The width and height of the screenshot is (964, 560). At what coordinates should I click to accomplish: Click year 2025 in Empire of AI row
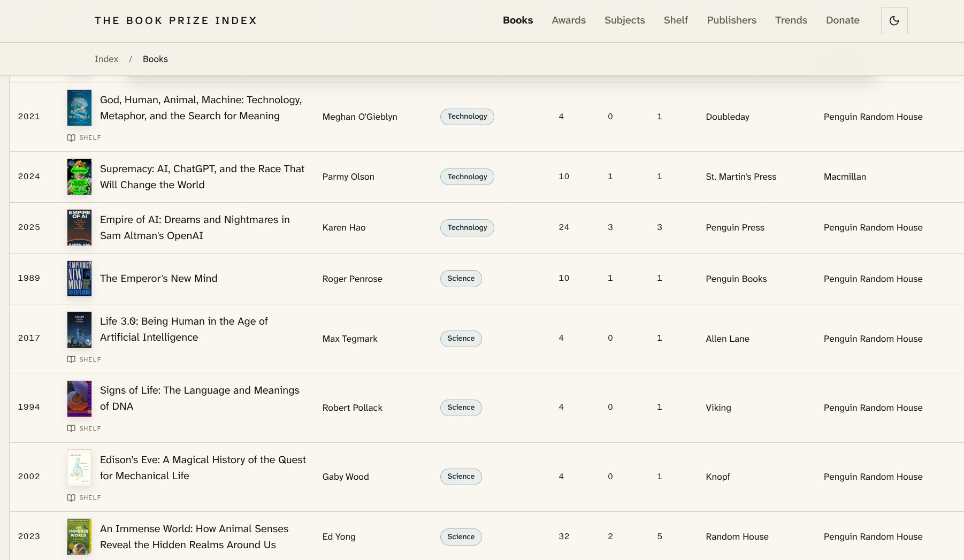coord(29,227)
